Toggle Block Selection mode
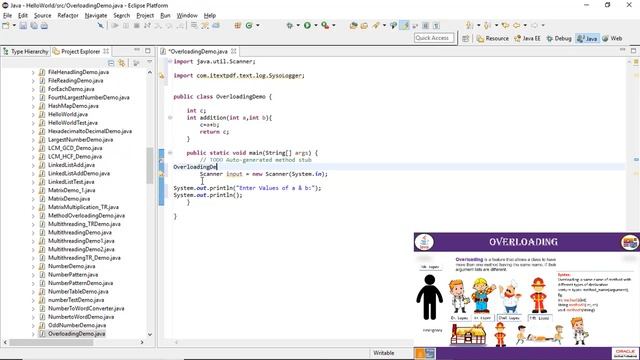640x360 pixels. tap(425, 25)
